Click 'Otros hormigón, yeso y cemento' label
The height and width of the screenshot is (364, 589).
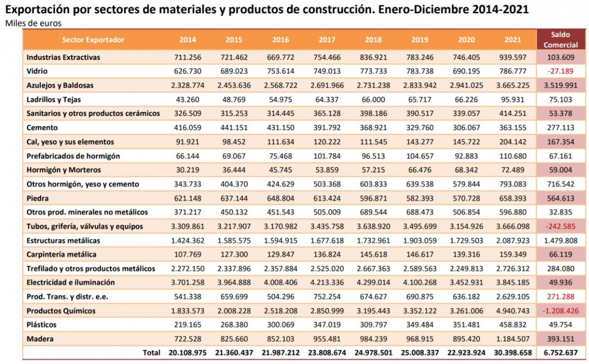[x=83, y=184]
